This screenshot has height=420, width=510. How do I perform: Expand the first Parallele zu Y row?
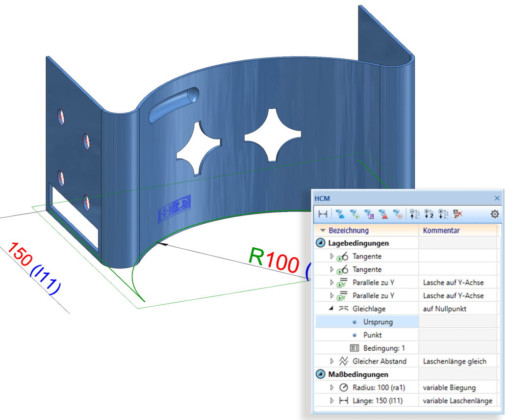click(x=332, y=283)
